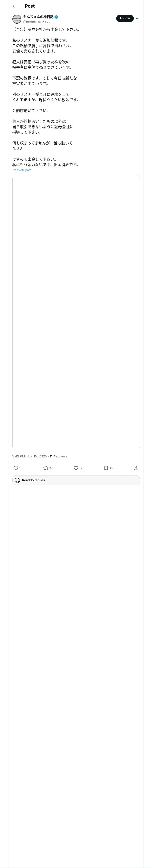Bookmark this post
Screen dimensions: 152x868
(x=106, y=468)
